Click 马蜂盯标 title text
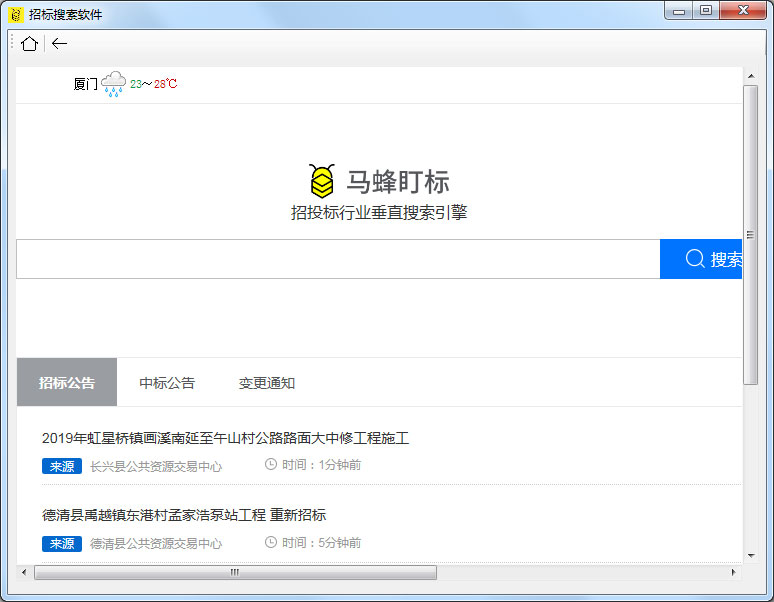 [398, 182]
